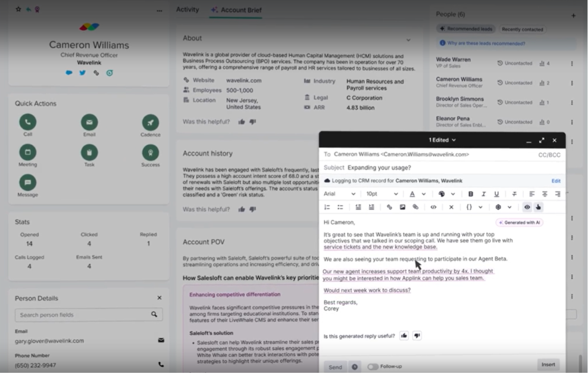The image size is (588, 373).
Task: Click the Insert button
Action: pos(548,365)
